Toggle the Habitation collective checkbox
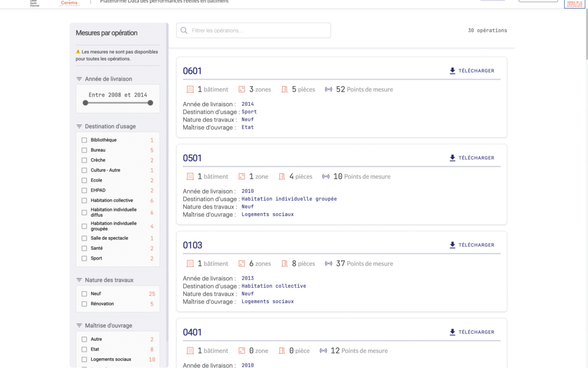The width and height of the screenshot is (588, 368). tap(84, 201)
